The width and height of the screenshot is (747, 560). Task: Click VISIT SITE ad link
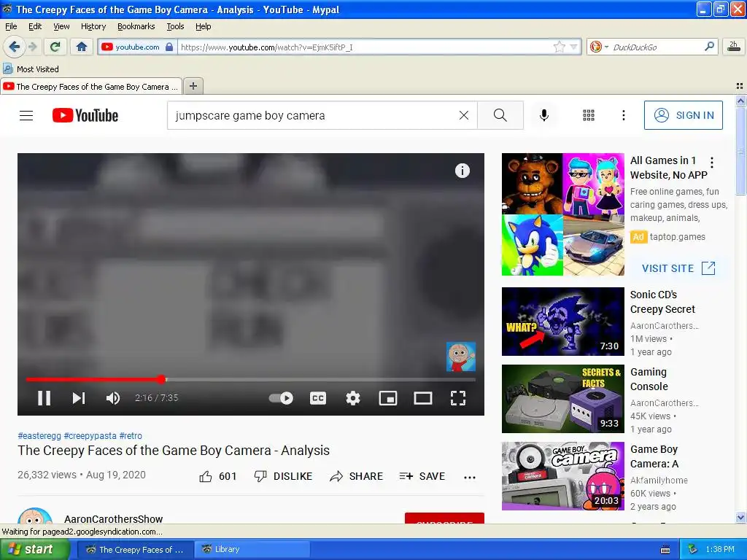[678, 268]
